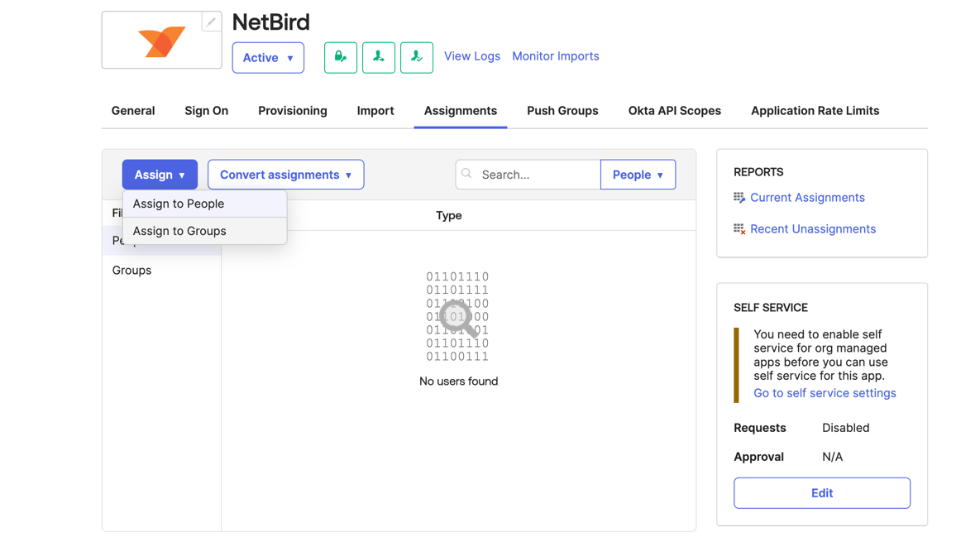Click the Recent Unassignments report icon
This screenshot has height=547, width=980.
click(x=739, y=228)
